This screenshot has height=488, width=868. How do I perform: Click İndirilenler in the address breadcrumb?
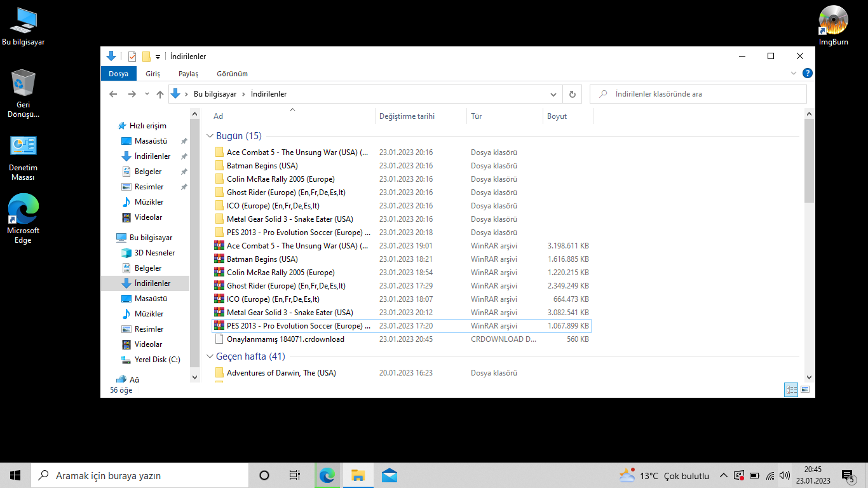coord(269,94)
